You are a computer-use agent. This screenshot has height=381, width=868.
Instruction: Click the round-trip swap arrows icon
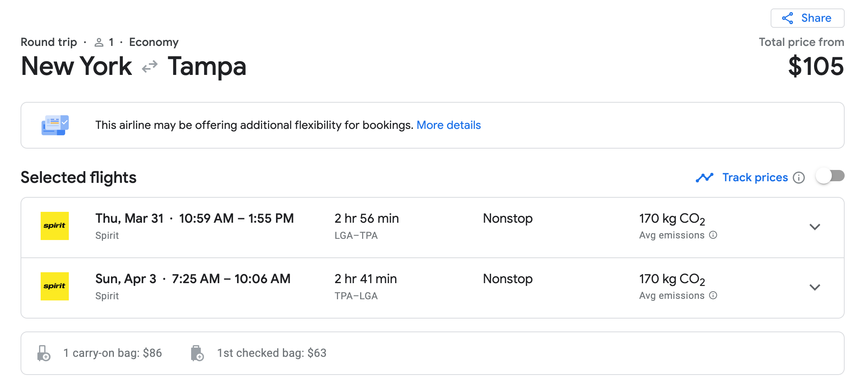(x=150, y=66)
